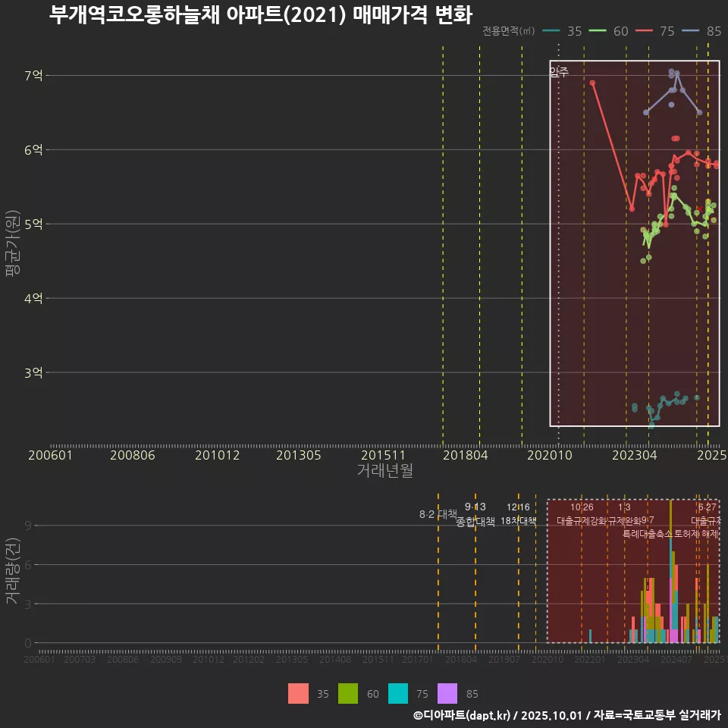Screen dimensions: 728x728
Task: Click the 12·16 18차대책 policy annotation
Action: [518, 514]
